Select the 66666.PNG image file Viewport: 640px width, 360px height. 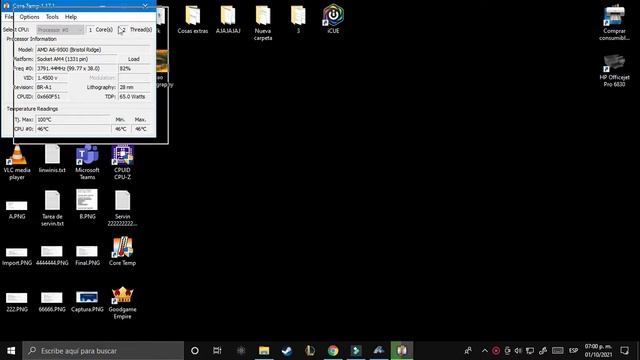[52, 302]
